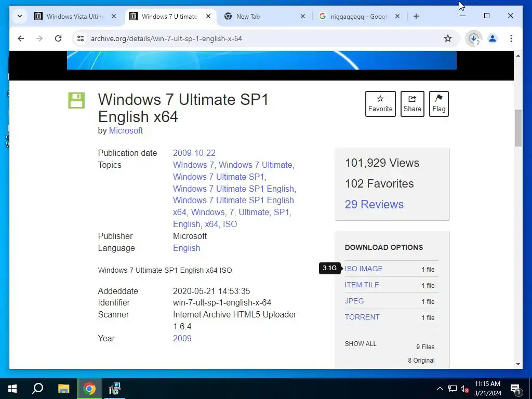The height and width of the screenshot is (399, 532).
Task: Open the taskbar clock and date
Action: point(487,389)
